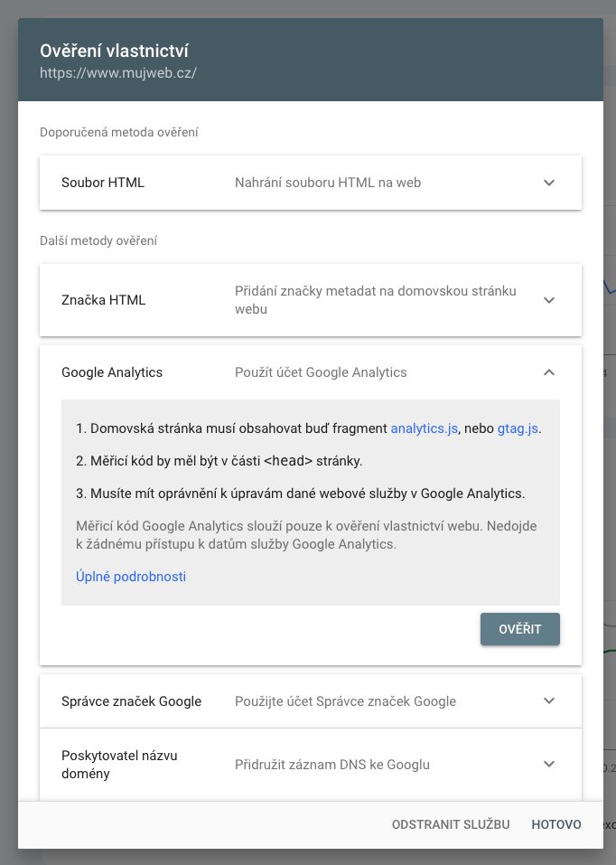This screenshot has width=616, height=865.
Task: Click ODSTRANIT SLUŽBU button
Action: 451,824
